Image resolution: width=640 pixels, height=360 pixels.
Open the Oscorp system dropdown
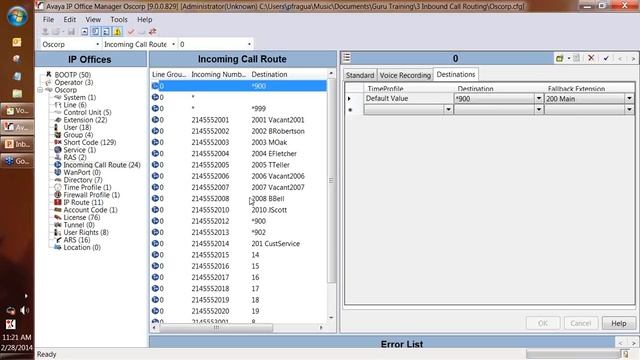[97, 44]
